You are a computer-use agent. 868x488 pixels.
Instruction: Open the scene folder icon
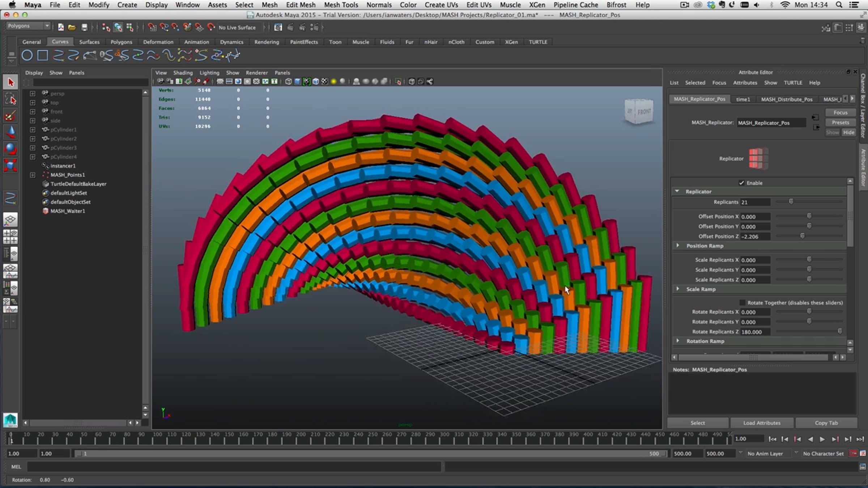pos(72,27)
